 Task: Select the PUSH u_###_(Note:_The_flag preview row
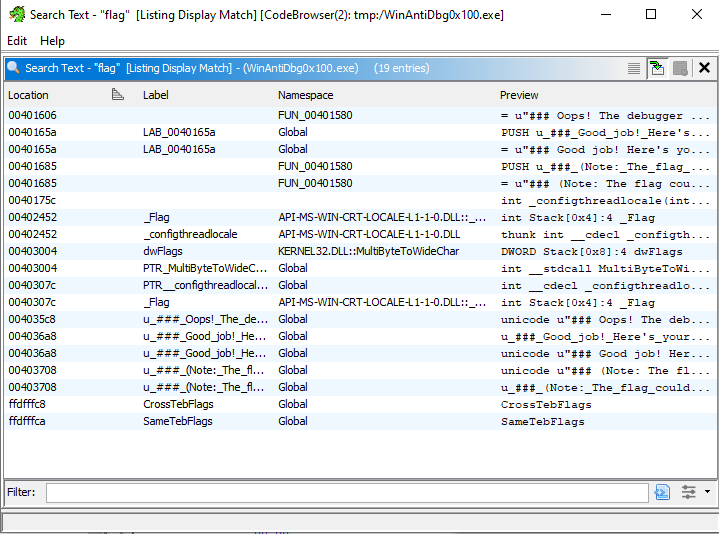pyautogui.click(x=360, y=166)
